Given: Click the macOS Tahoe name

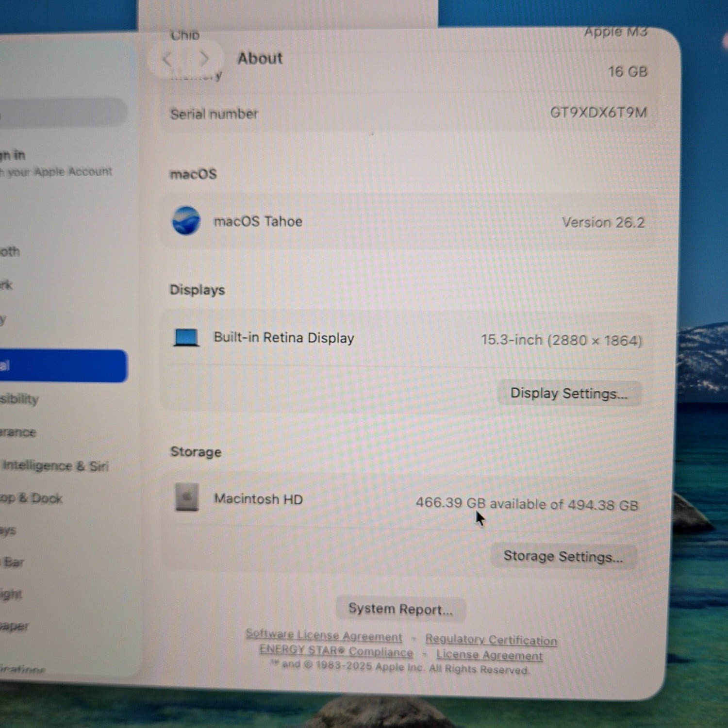Looking at the screenshot, I should coord(258,221).
